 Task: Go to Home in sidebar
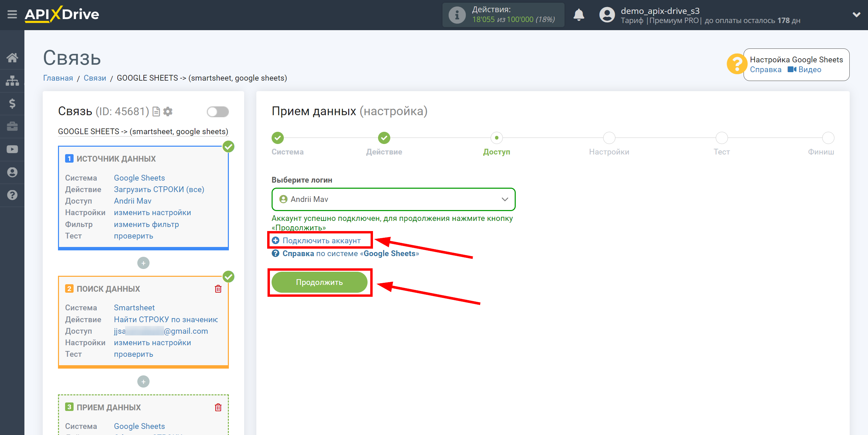pos(12,58)
